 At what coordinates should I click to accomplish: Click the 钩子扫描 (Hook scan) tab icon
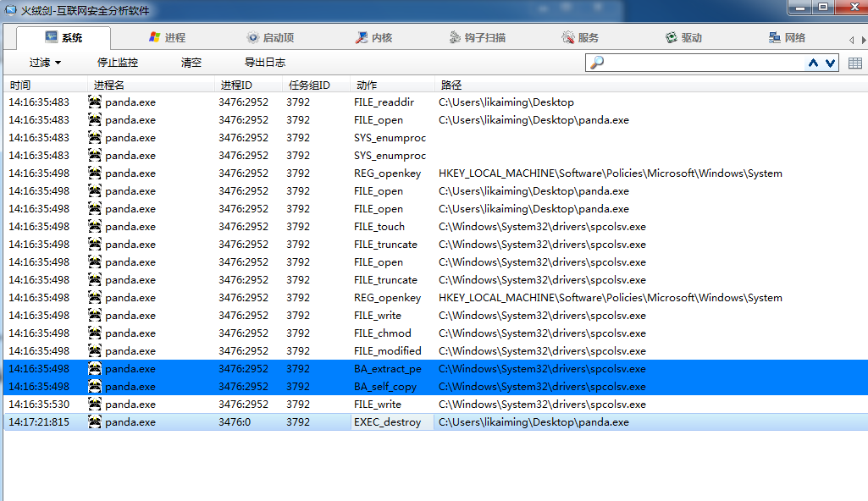pyautogui.click(x=456, y=38)
